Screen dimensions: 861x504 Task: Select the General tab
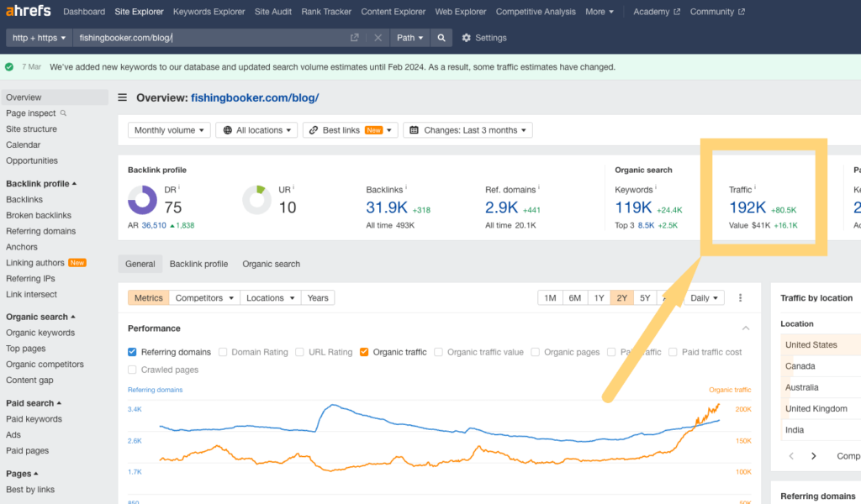(x=140, y=264)
